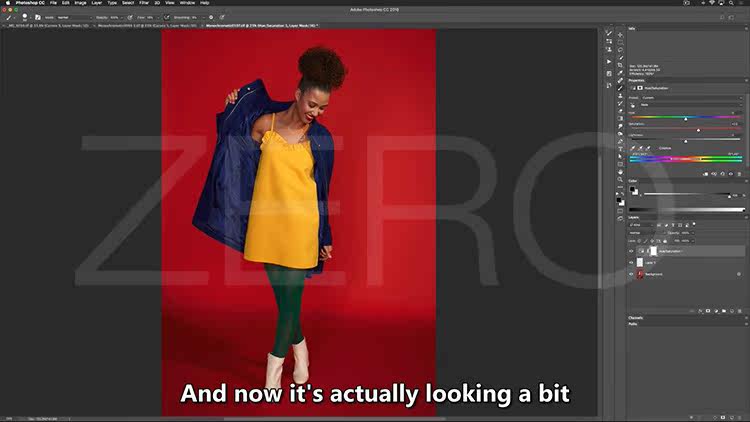Select the Crop tool
This screenshot has height=422, width=750.
[x=620, y=65]
